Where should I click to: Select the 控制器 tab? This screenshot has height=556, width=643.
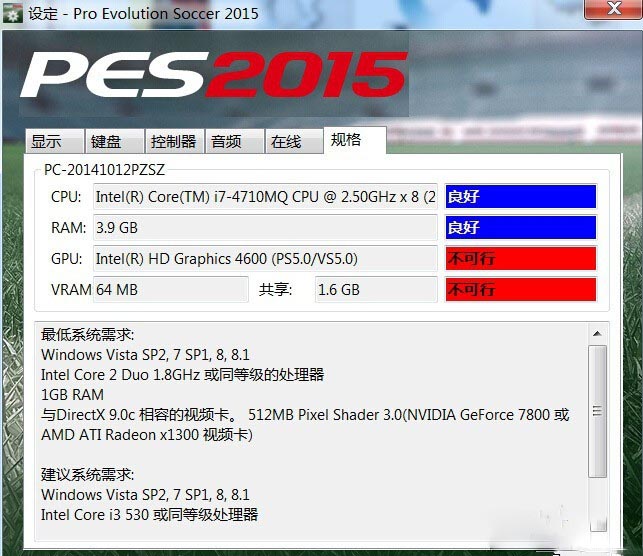point(174,141)
